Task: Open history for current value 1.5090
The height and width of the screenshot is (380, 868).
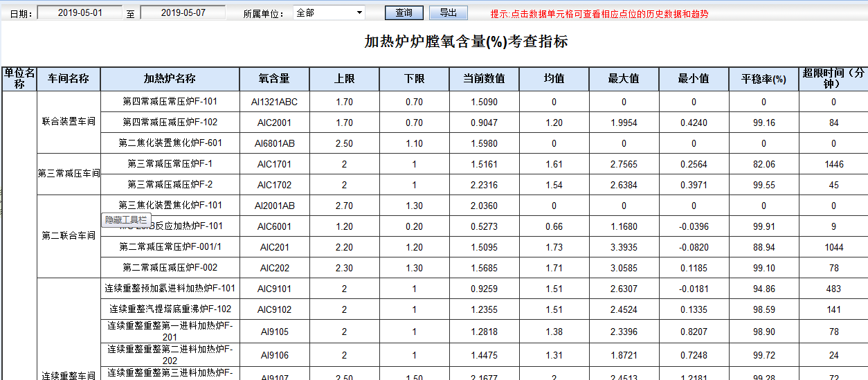Action: 484,102
